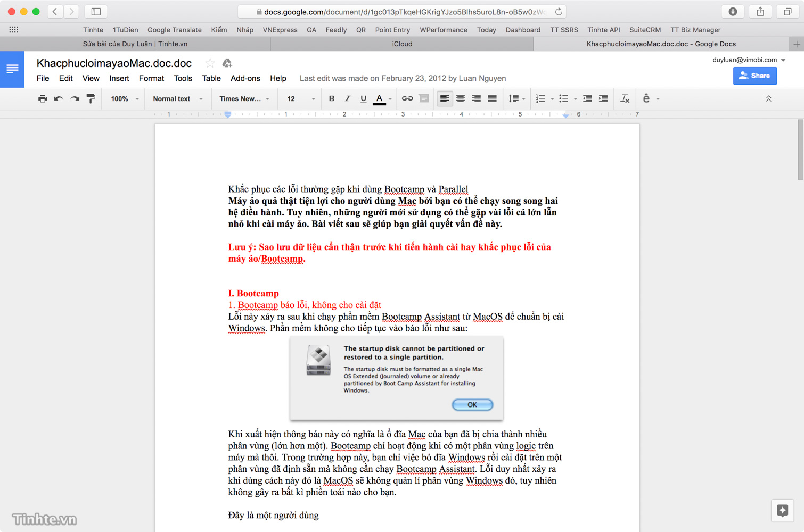804x532 pixels.
Task: Open the font size 12 dropdown
Action: click(x=301, y=98)
